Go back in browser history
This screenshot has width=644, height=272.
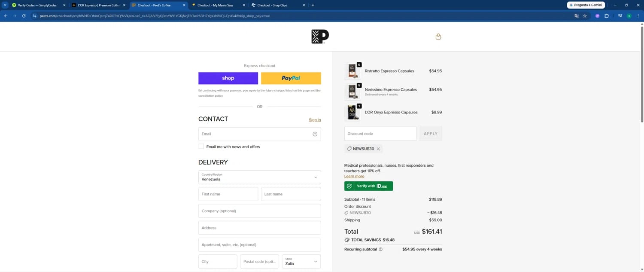pyautogui.click(x=6, y=16)
